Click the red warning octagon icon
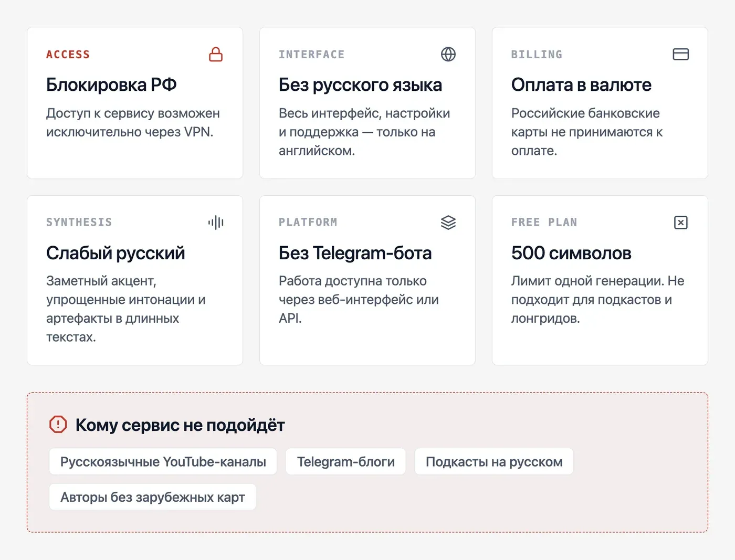This screenshot has width=735, height=560. click(x=58, y=424)
